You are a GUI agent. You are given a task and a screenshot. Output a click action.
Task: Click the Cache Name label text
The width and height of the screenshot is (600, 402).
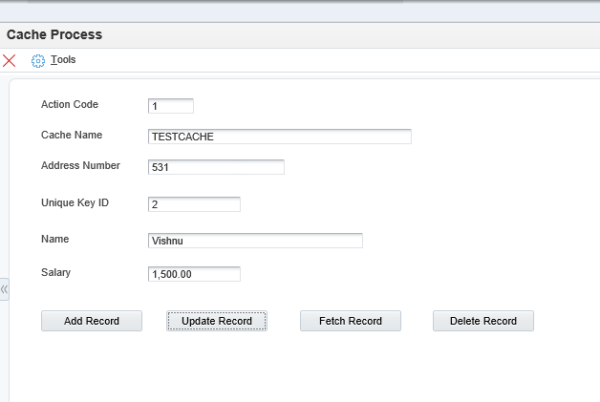click(x=72, y=135)
